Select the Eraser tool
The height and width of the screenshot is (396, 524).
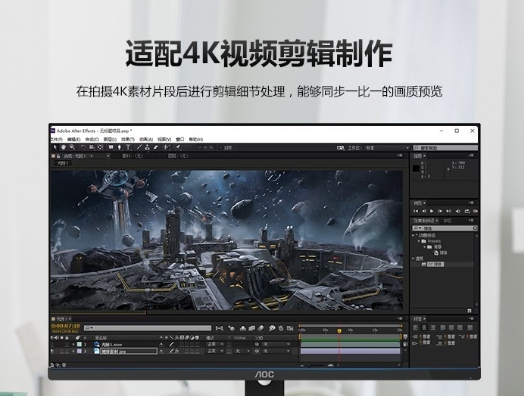[156, 147]
